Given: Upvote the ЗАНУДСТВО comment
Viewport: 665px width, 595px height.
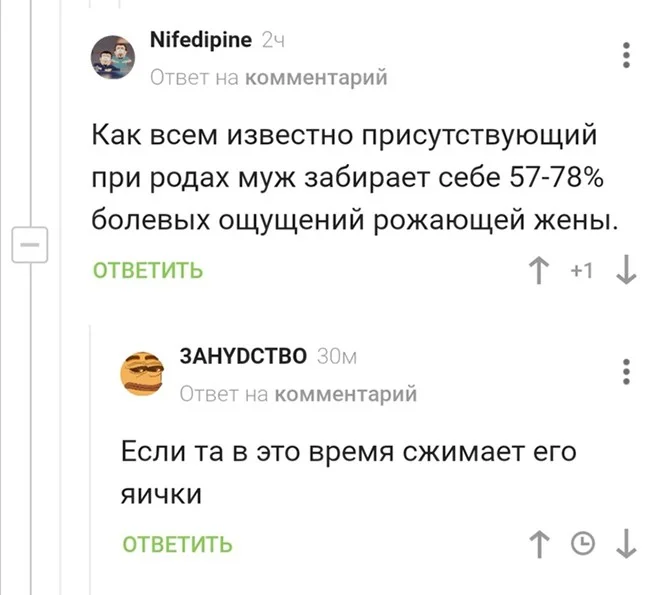Looking at the screenshot, I should pyautogui.click(x=541, y=543).
